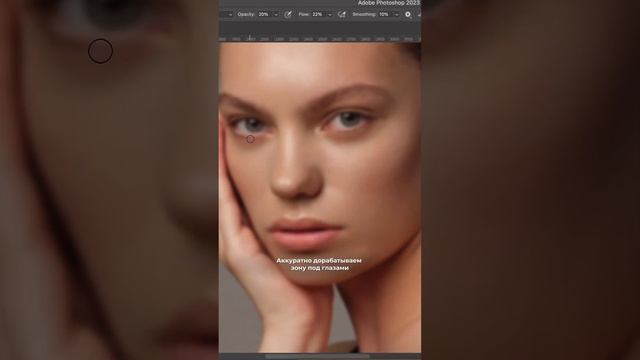Click the Opacity value field showing 20%
Screen dimensions: 640x360
click(264, 14)
